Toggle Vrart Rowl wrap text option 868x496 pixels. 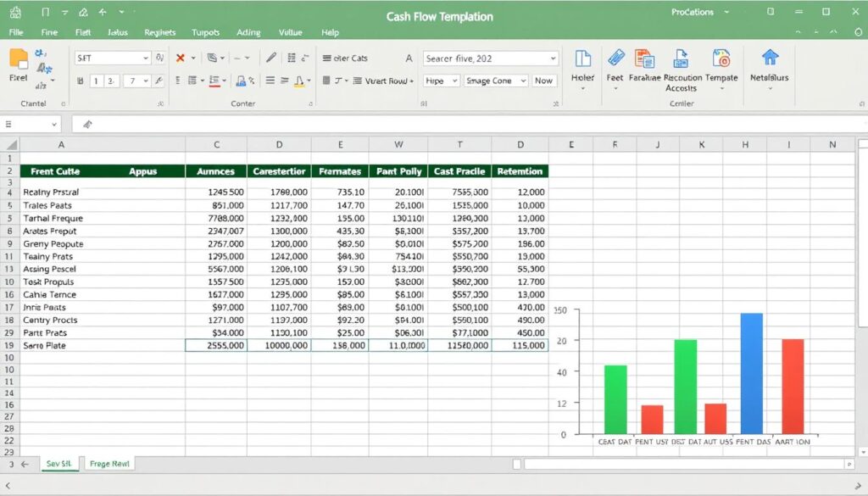coord(387,80)
